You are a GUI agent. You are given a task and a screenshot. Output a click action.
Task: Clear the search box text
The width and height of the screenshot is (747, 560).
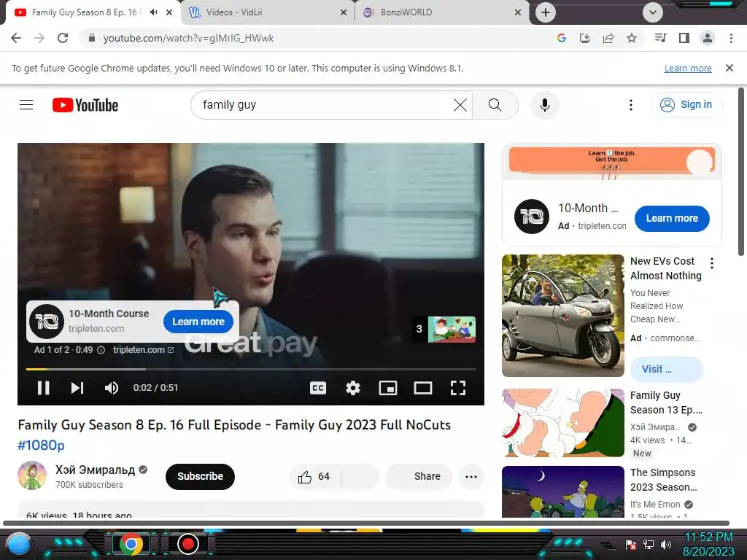tap(460, 105)
